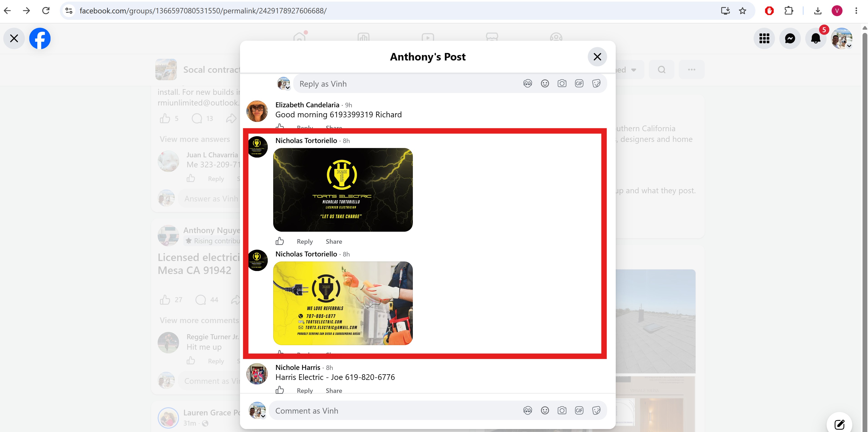Open the Facebook account profile menu
Image resolution: width=868 pixels, height=432 pixels.
pos(842,38)
